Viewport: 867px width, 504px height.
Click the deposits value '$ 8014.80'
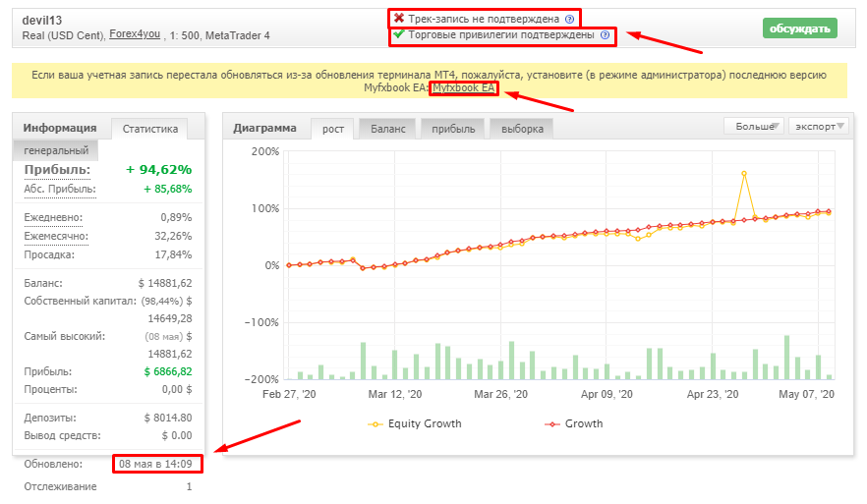(168, 419)
